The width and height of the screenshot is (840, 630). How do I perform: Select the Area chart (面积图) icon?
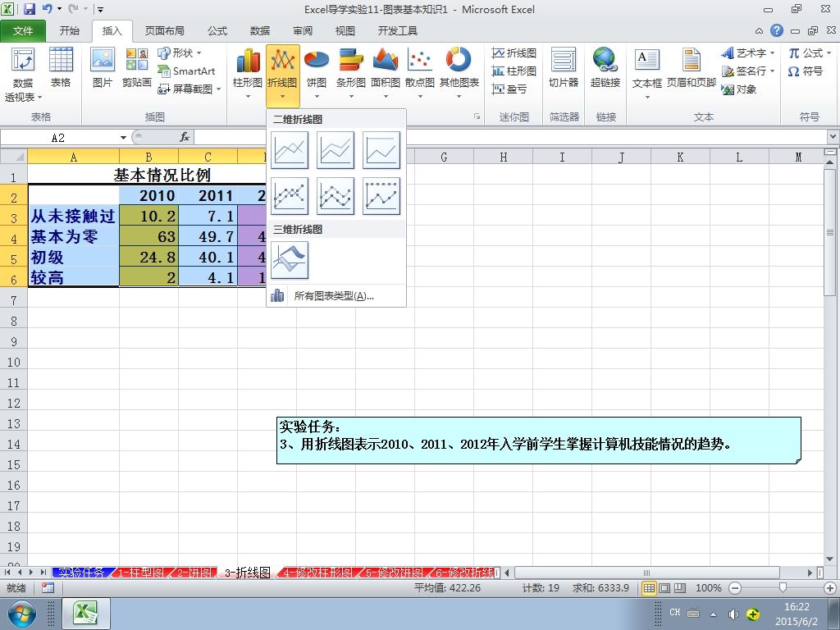386,73
